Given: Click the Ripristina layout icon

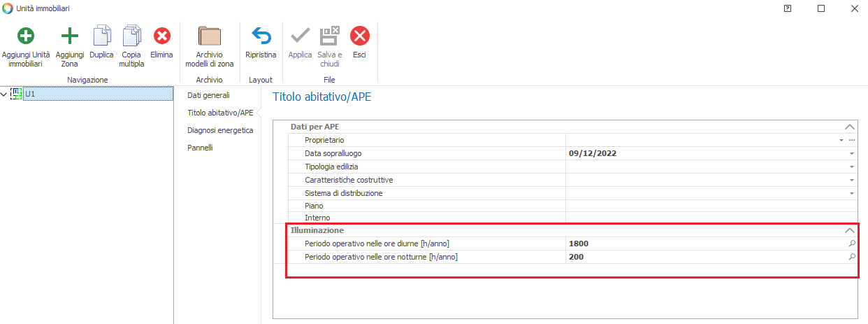Looking at the screenshot, I should point(261,36).
